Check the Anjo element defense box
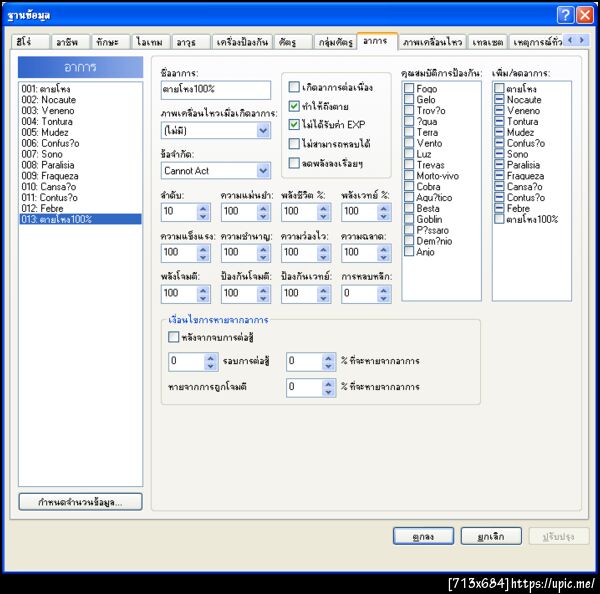The width and height of the screenshot is (600, 594). point(409,252)
